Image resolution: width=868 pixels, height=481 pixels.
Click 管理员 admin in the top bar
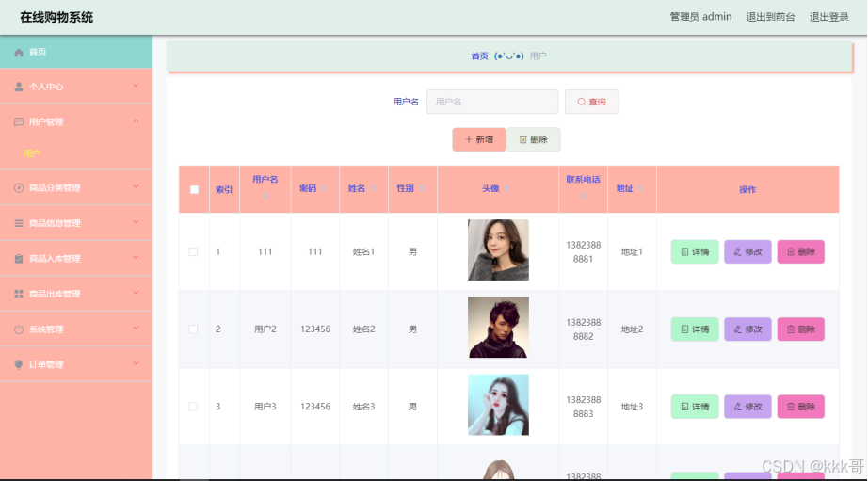tap(700, 17)
